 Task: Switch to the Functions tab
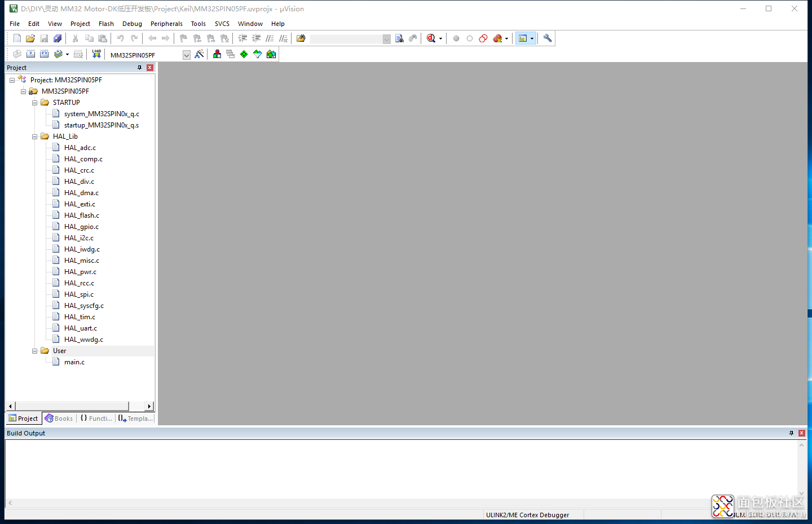coord(96,419)
